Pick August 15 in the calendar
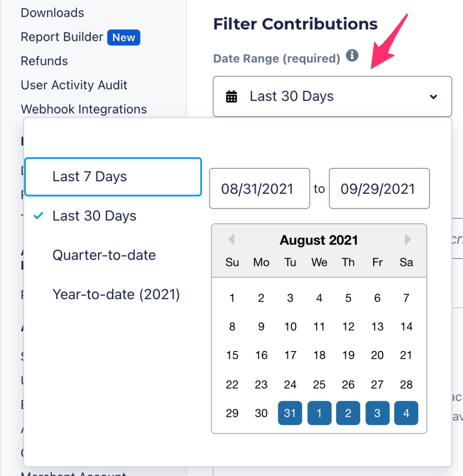The width and height of the screenshot is (463, 476). point(232,356)
